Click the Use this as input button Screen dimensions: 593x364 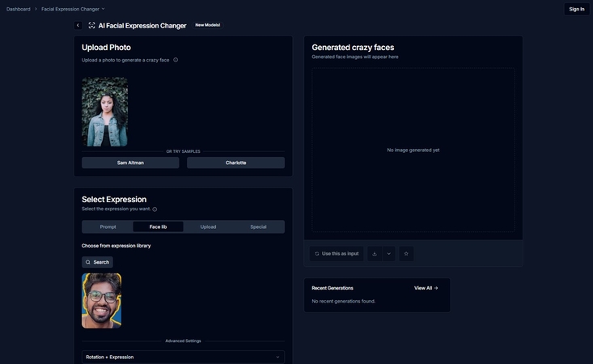[x=337, y=254]
